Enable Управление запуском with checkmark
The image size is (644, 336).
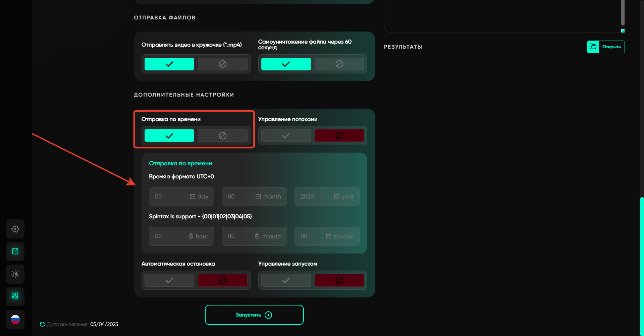pyautogui.click(x=286, y=280)
